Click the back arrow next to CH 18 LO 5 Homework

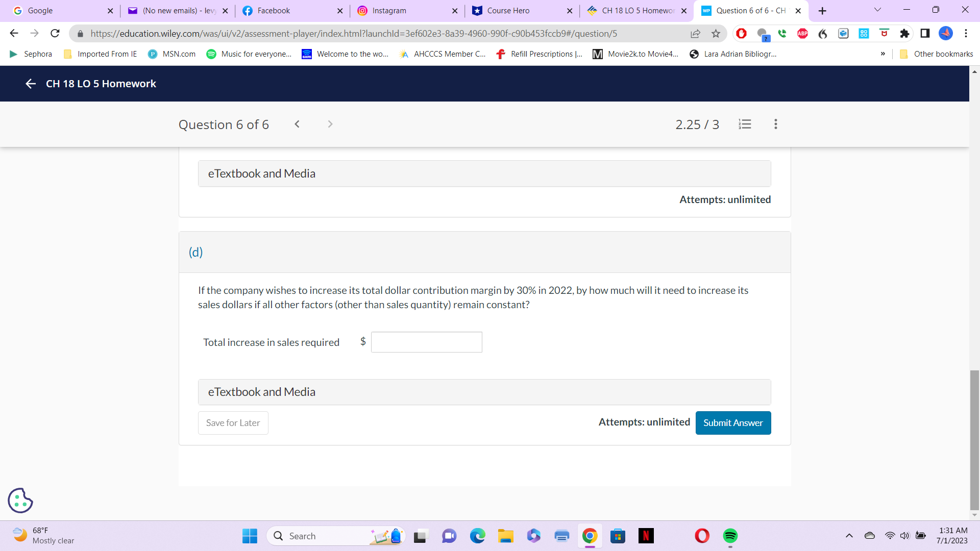click(30, 84)
